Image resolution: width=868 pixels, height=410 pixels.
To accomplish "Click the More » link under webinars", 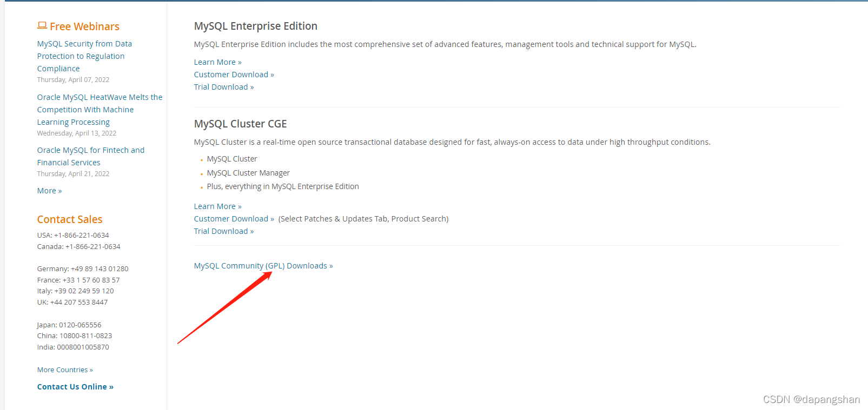I will (x=49, y=191).
